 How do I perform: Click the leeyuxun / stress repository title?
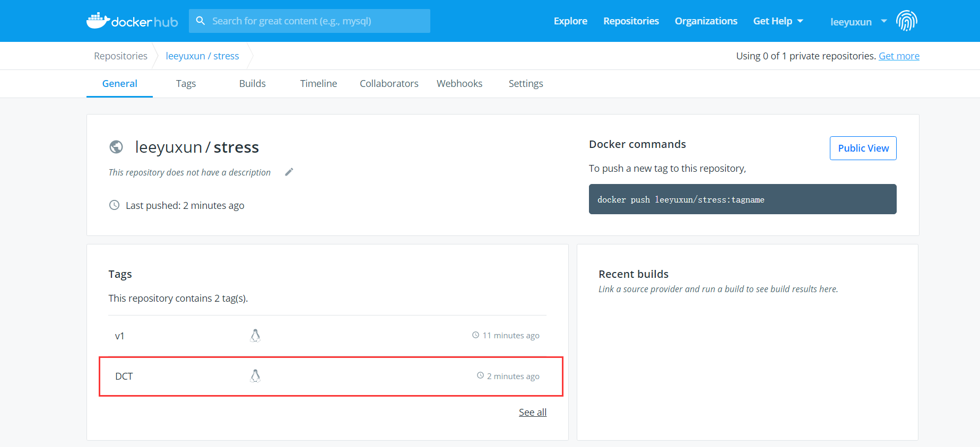pos(197,147)
